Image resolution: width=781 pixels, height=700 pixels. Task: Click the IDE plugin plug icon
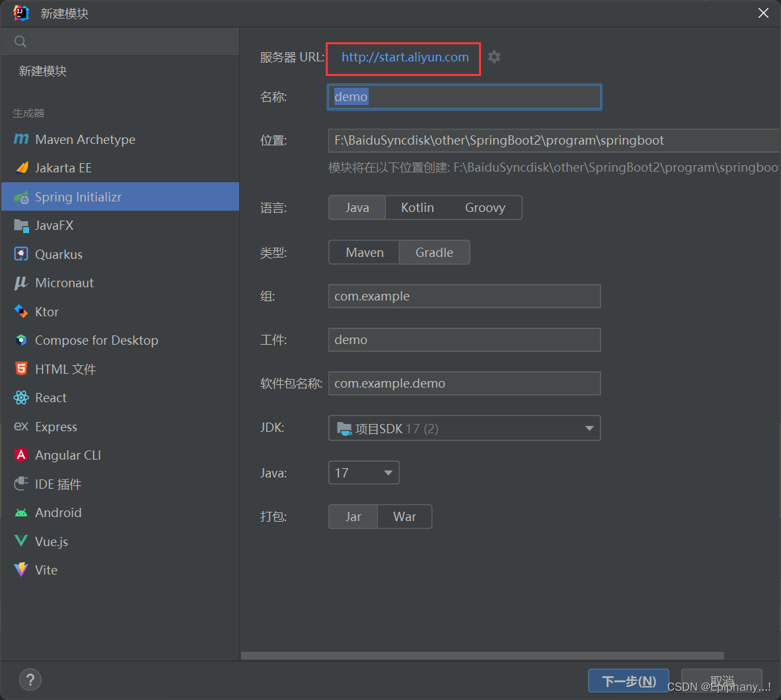(x=21, y=483)
